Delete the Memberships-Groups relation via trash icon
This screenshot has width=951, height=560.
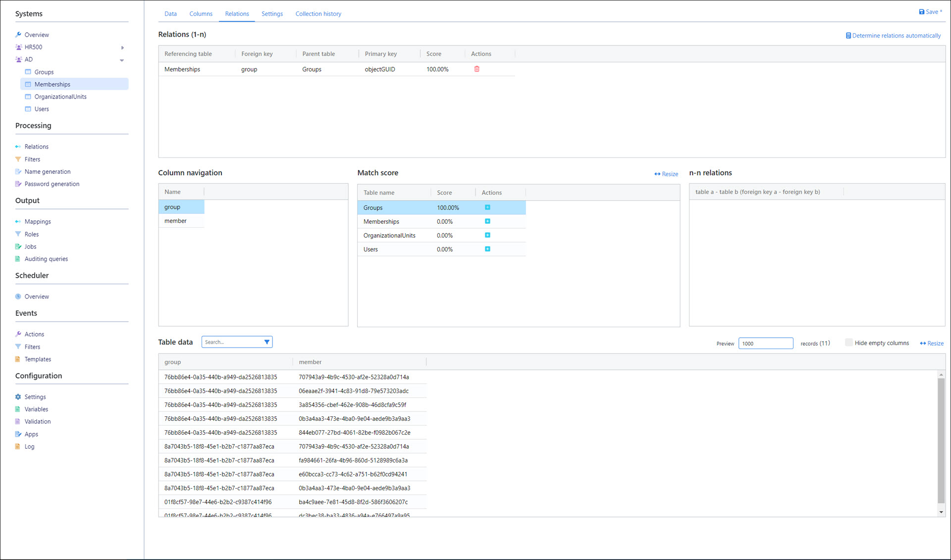pos(476,69)
